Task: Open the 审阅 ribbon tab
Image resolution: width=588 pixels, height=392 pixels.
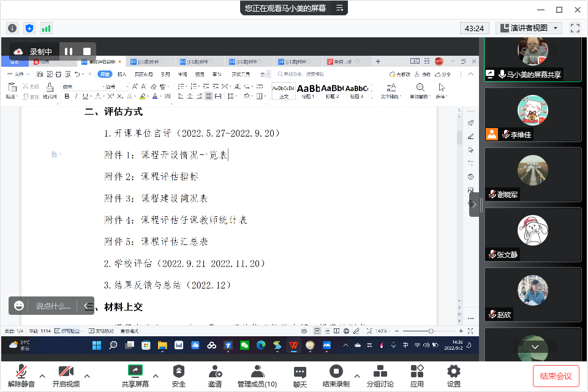Action: [x=184, y=73]
